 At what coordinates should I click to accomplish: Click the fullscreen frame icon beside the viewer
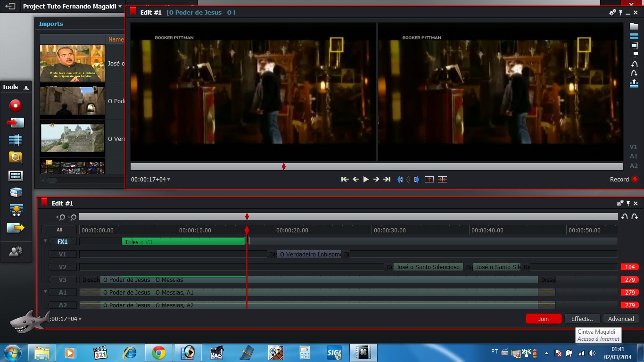(x=634, y=46)
